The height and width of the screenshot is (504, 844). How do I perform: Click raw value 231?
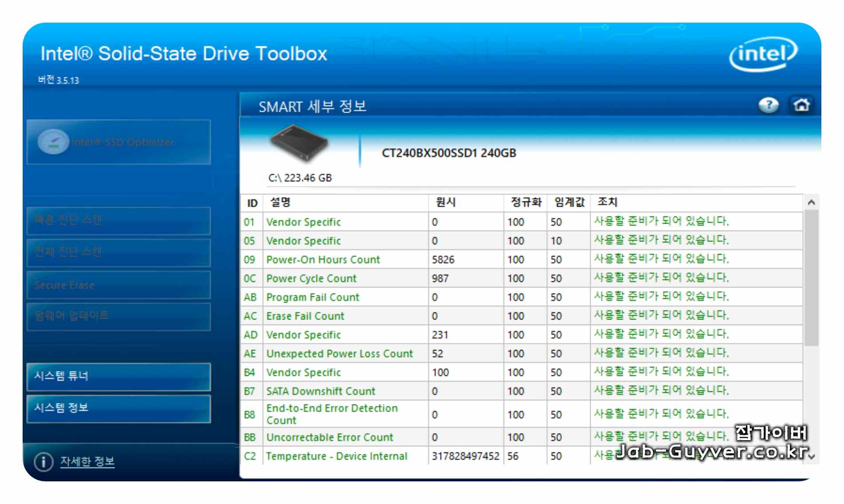click(x=440, y=335)
